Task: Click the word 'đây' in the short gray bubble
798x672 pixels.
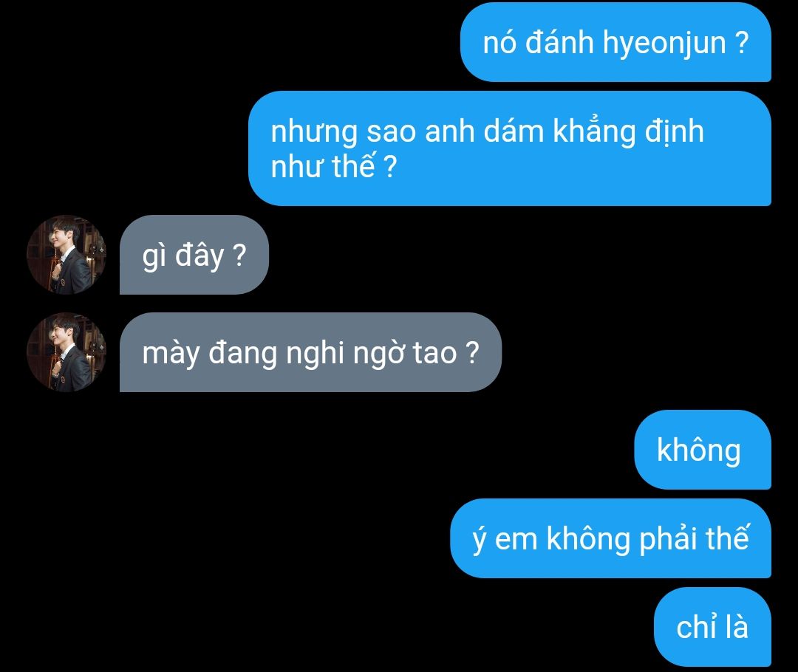Action: [x=199, y=256]
